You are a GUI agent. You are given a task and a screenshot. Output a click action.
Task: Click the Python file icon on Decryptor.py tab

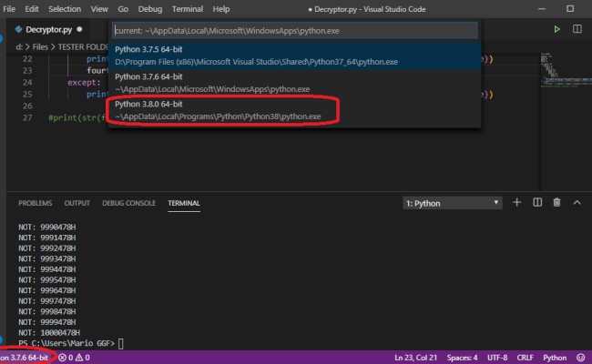click(x=18, y=29)
